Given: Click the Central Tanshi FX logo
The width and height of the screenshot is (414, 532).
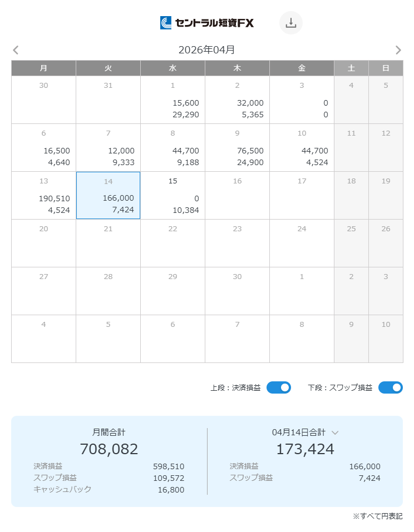Looking at the screenshot, I should coord(207,23).
